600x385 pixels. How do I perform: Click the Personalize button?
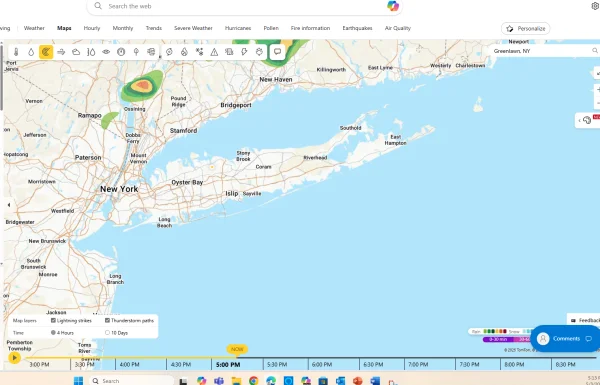click(525, 28)
